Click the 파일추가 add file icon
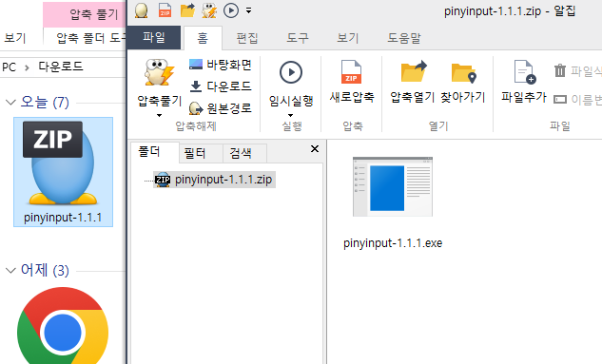This screenshot has width=602, height=364. click(524, 71)
